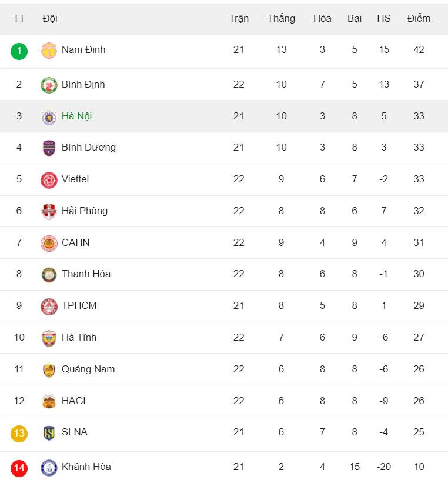Screen dimensions: 448x483
Task: Open the Quảng Nam team name
Action: point(88,369)
